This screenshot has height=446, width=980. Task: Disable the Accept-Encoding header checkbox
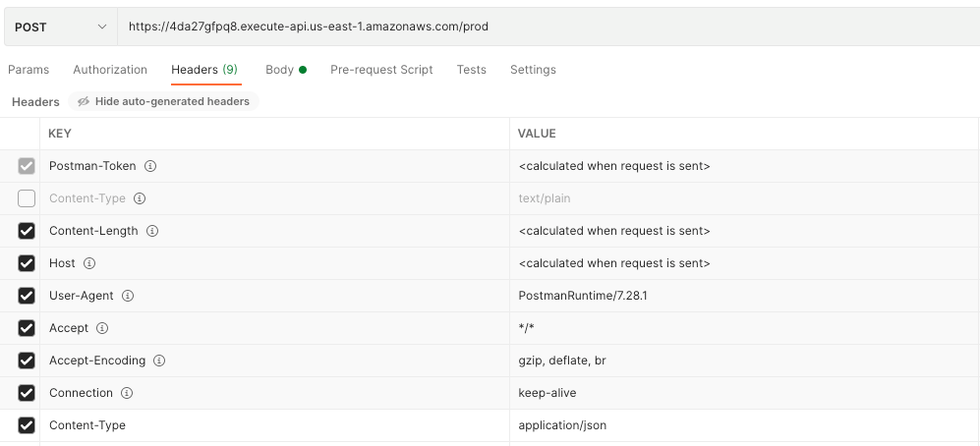coord(27,361)
